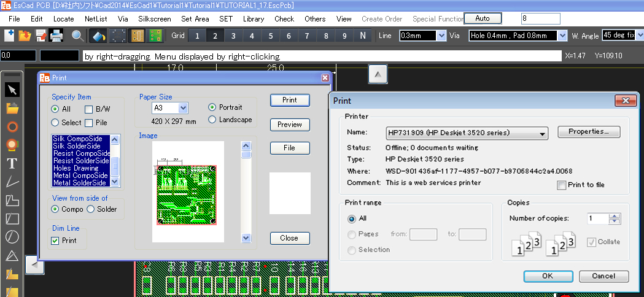Click the layer list scrollbar down arrow
Viewport: 644px width, 297px height.
pos(115,181)
